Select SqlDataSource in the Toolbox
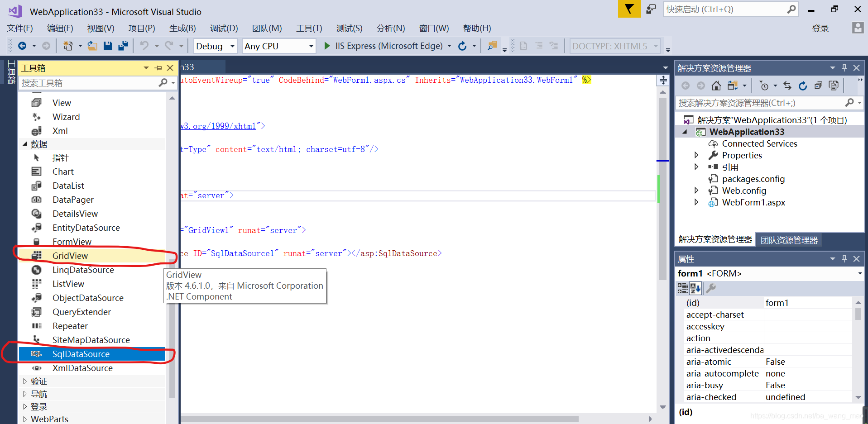The image size is (868, 424). [x=81, y=354]
